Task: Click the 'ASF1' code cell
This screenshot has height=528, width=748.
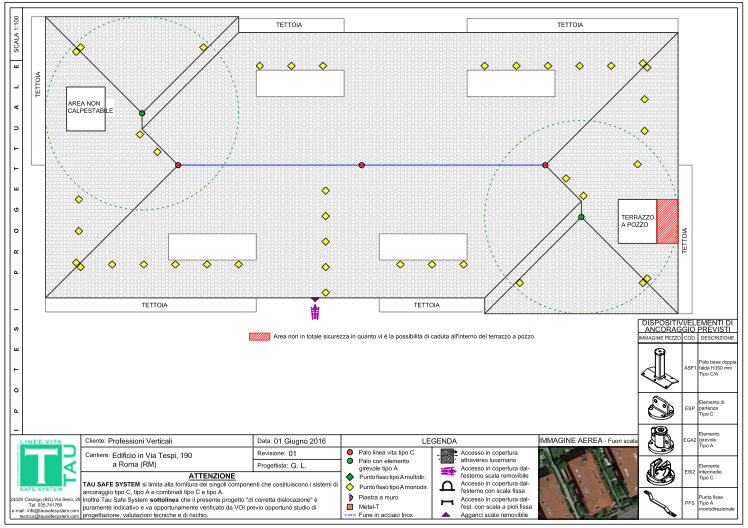Action: click(690, 368)
